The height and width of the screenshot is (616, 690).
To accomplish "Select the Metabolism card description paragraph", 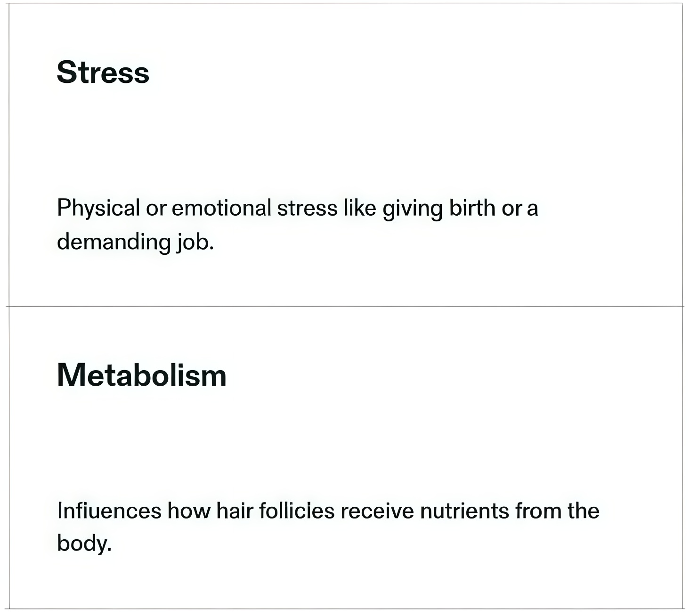I will coord(328,527).
